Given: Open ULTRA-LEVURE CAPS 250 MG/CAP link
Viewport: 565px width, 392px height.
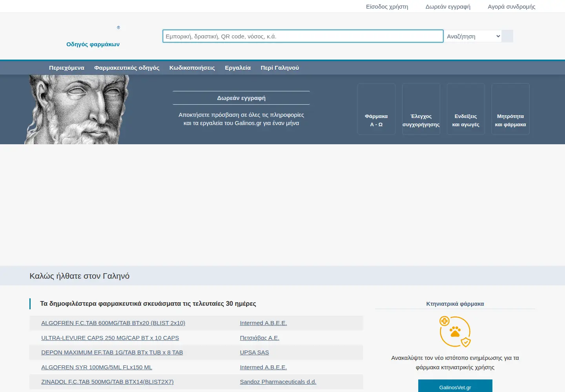Looking at the screenshot, I should [x=110, y=338].
